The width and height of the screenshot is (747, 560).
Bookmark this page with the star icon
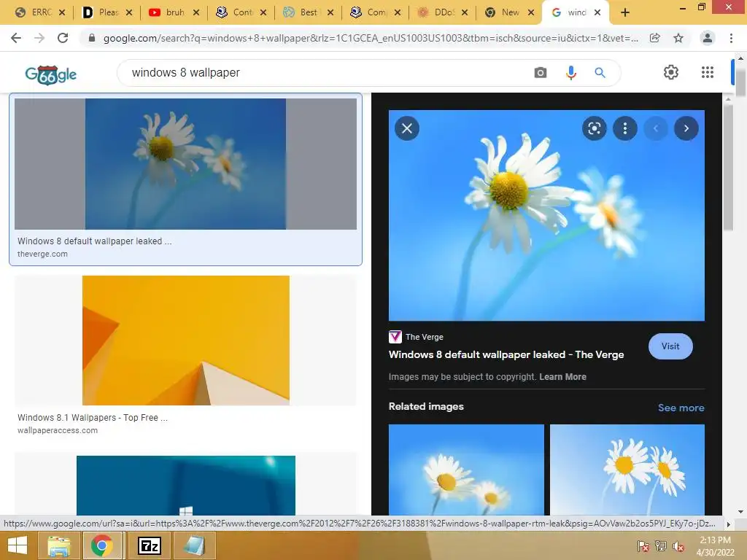click(678, 38)
